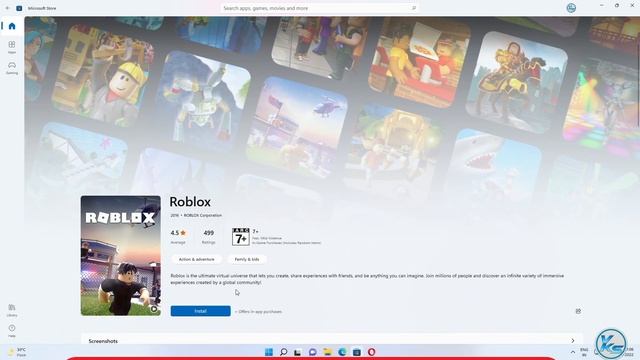Open File Explorer from taskbar
This screenshot has height=360, width=640.
click(x=327, y=352)
